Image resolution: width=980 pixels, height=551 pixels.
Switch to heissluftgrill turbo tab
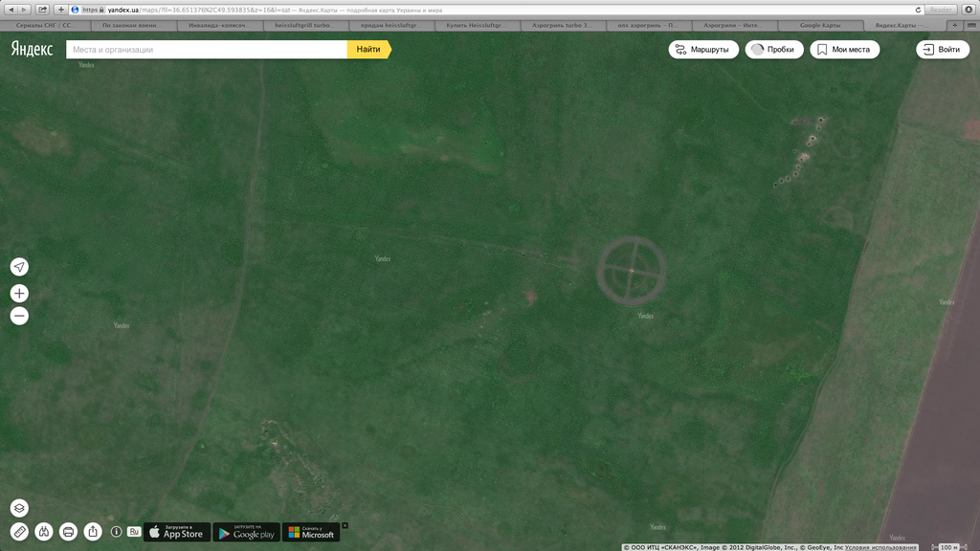[x=305, y=25]
